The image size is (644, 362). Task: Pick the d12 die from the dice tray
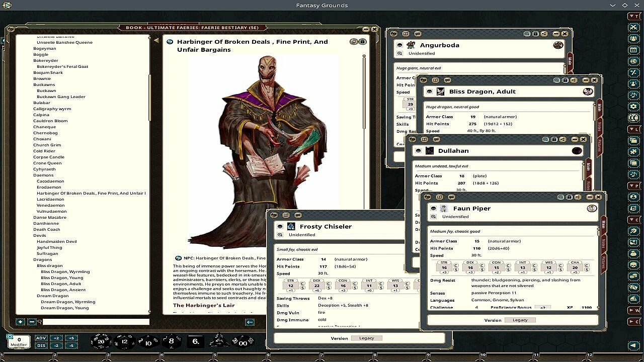pyautogui.click(x=125, y=342)
